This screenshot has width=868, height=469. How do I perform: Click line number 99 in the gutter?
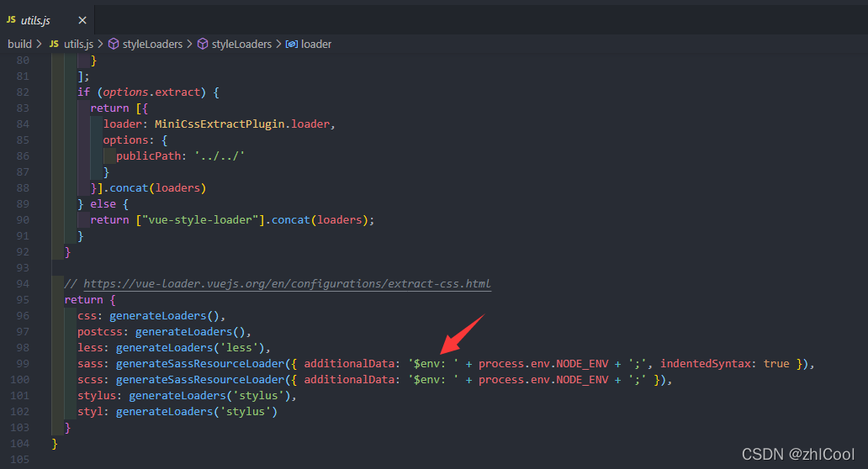(x=23, y=364)
